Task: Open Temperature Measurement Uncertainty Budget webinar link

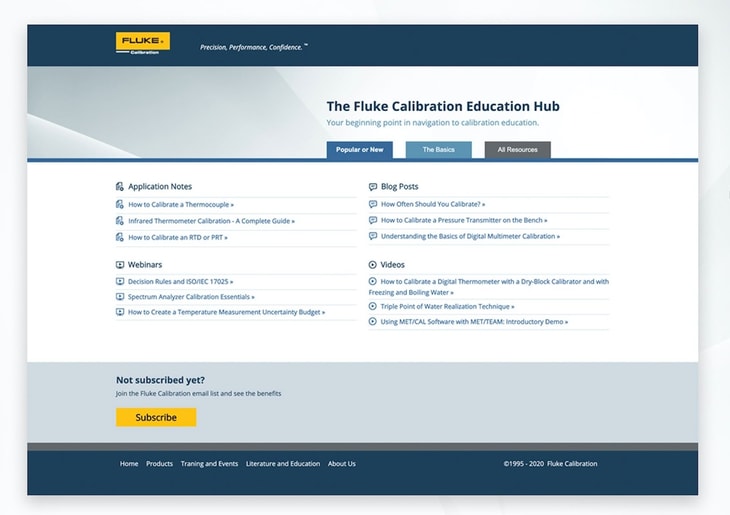Action: coord(226,312)
